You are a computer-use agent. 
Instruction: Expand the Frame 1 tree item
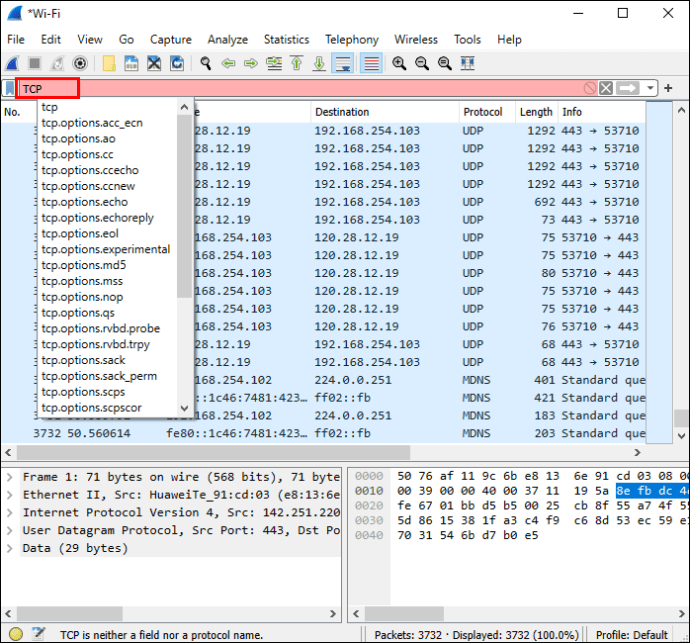(x=10, y=477)
